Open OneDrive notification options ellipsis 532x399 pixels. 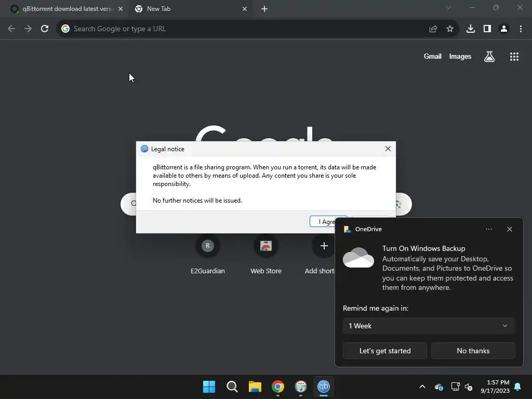coord(488,229)
